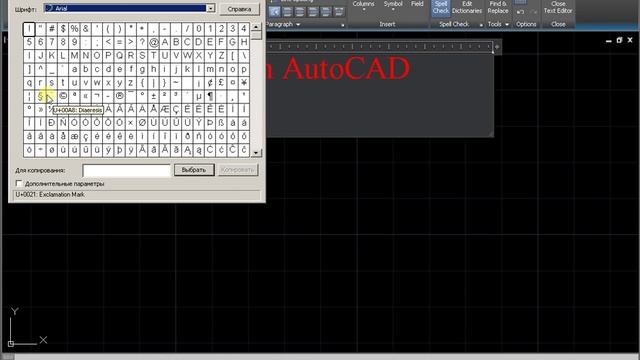Image resolution: width=640 pixels, height=360 pixels.
Task: Open the Spell Check settings launcher arrow
Action: pyautogui.click(x=481, y=25)
